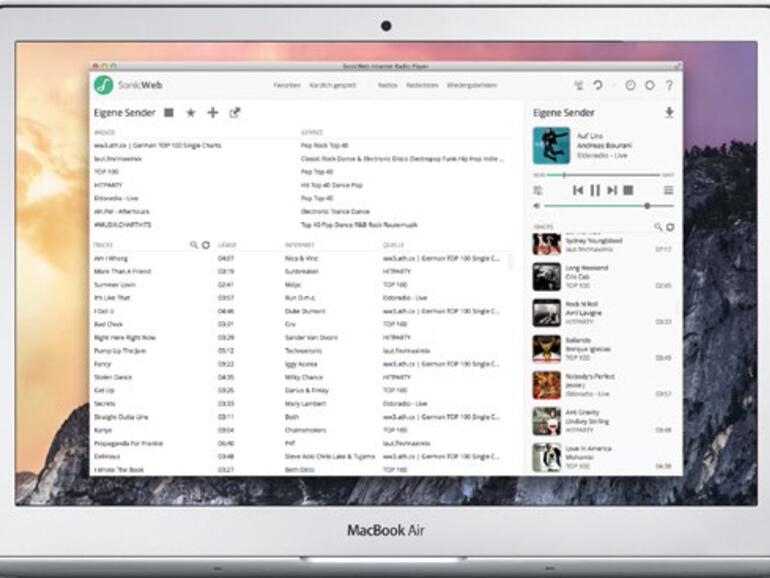Select the Nobody's Perfect track thumbnail

click(547, 385)
